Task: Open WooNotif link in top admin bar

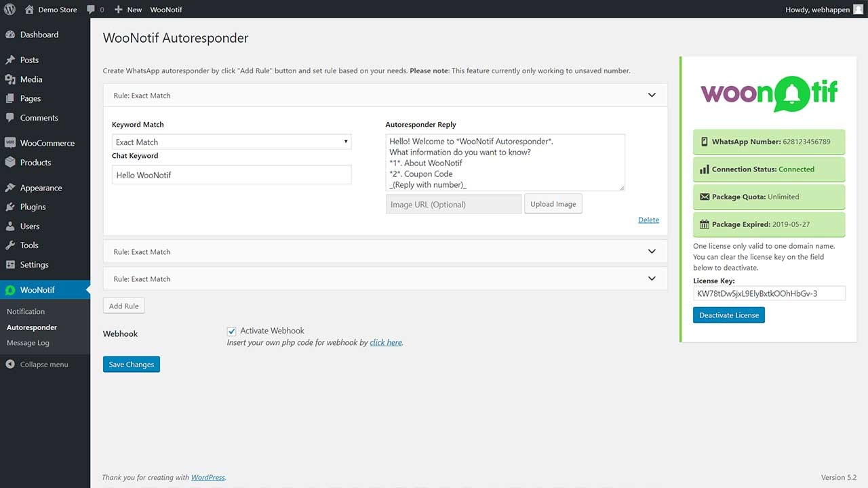Action: (166, 9)
